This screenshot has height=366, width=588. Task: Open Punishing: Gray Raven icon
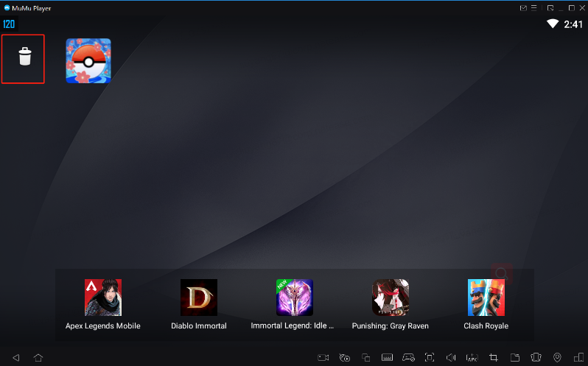click(x=391, y=298)
